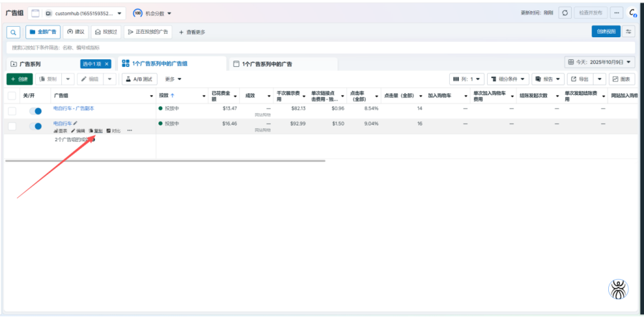Check the box for 电自行车 row
Screen dimensions: 644x317
click(12, 126)
